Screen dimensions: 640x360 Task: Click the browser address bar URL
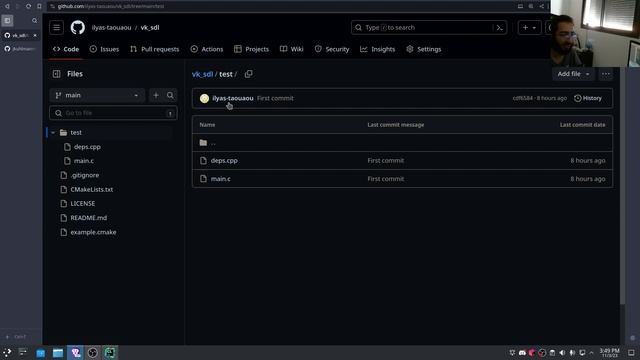[x=111, y=6]
